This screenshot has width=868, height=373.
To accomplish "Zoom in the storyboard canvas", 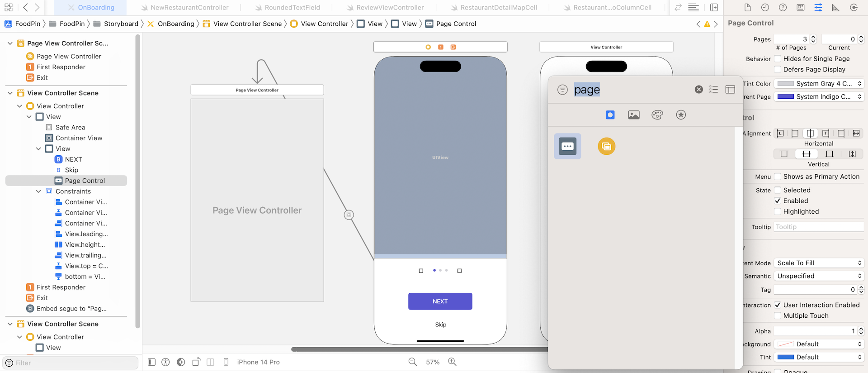I will pos(452,362).
